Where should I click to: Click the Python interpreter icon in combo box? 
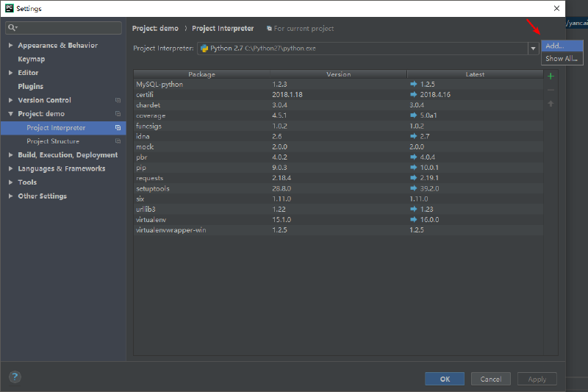pyautogui.click(x=204, y=49)
